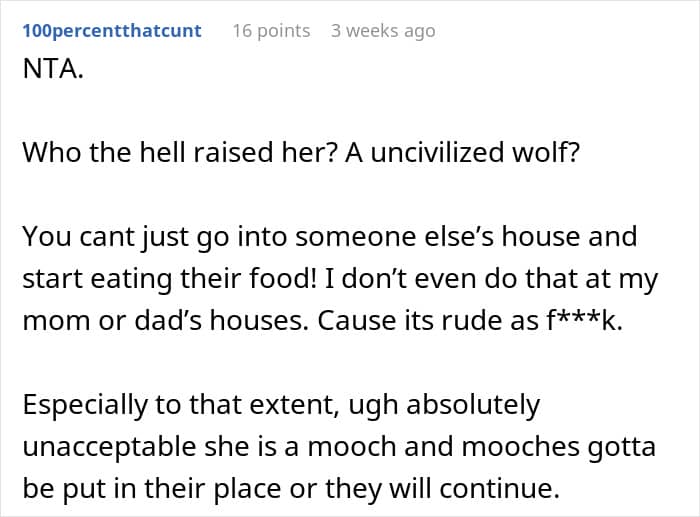Click the line starting 'start eating their food!'
This screenshot has height=517, width=700.
coord(340,279)
